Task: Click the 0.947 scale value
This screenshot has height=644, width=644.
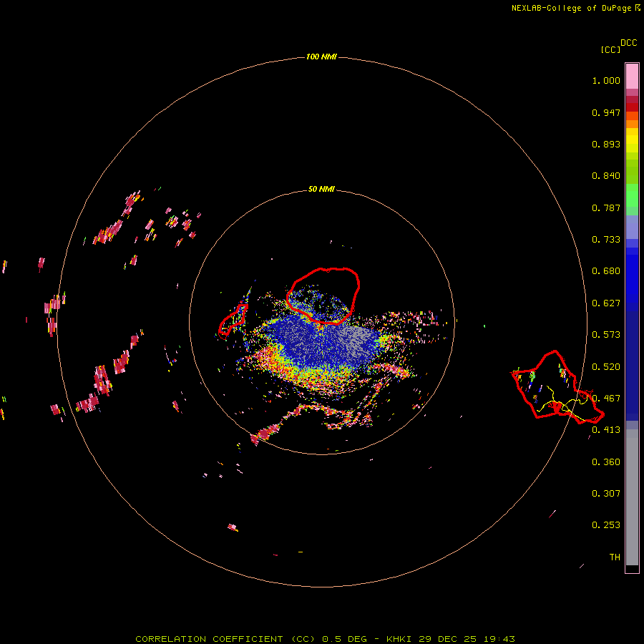Action: point(606,112)
